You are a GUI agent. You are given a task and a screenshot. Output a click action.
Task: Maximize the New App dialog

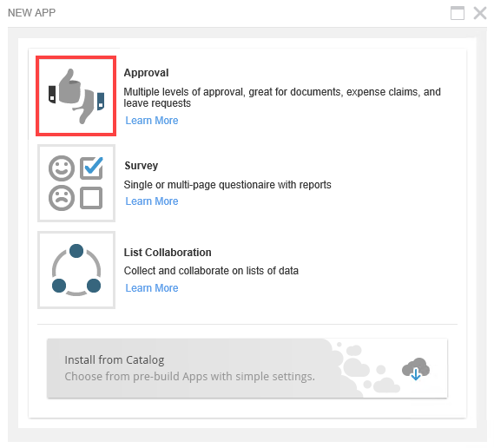(458, 13)
